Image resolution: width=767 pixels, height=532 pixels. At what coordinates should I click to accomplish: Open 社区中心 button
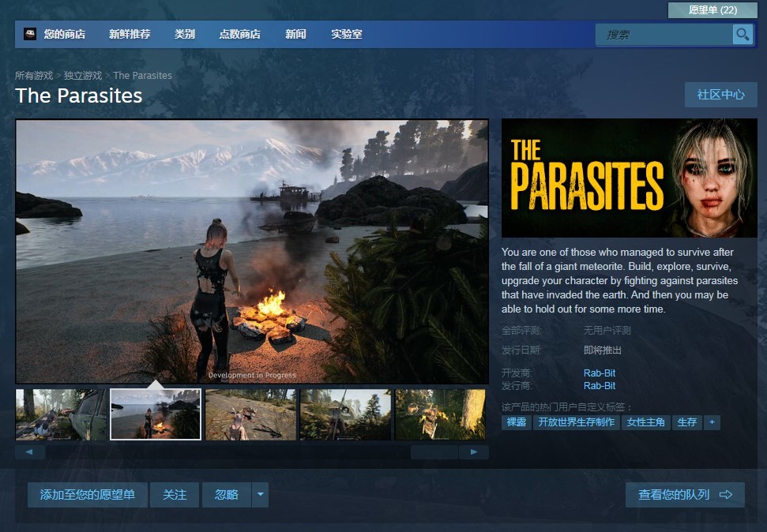coord(720,95)
